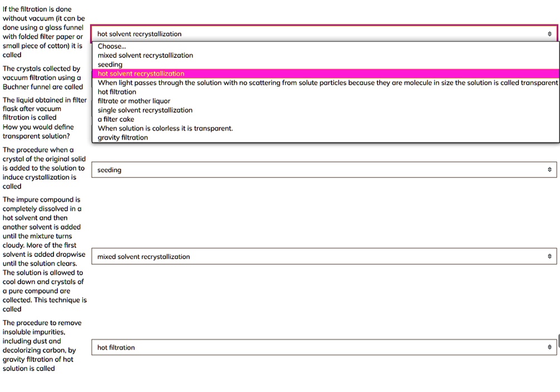Open the dropdown showing 'mixed solvent recrystallization'
This screenshot has height=392, width=560.
[x=324, y=256]
